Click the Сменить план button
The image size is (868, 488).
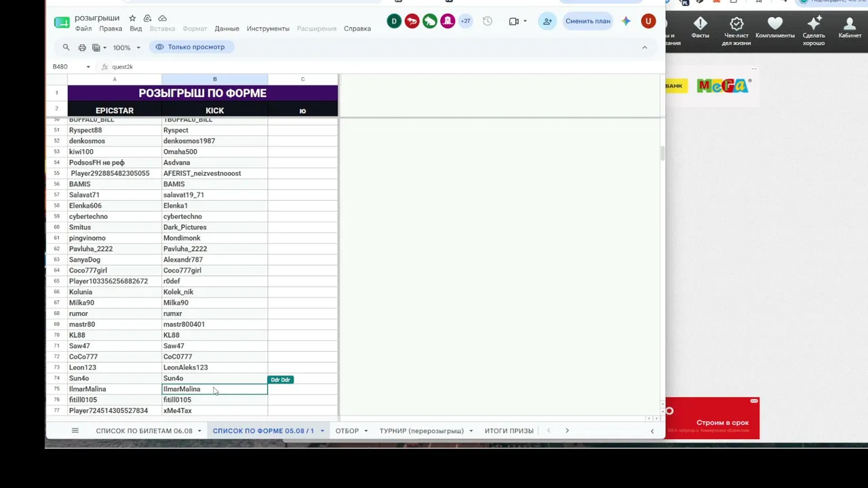[x=588, y=21]
